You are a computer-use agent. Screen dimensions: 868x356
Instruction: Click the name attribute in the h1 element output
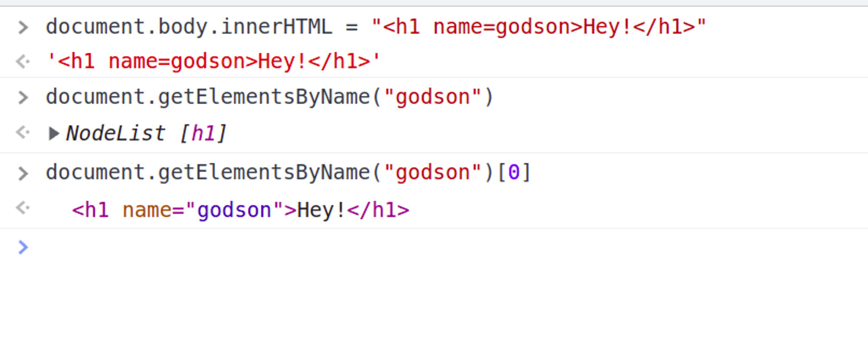coord(148,211)
